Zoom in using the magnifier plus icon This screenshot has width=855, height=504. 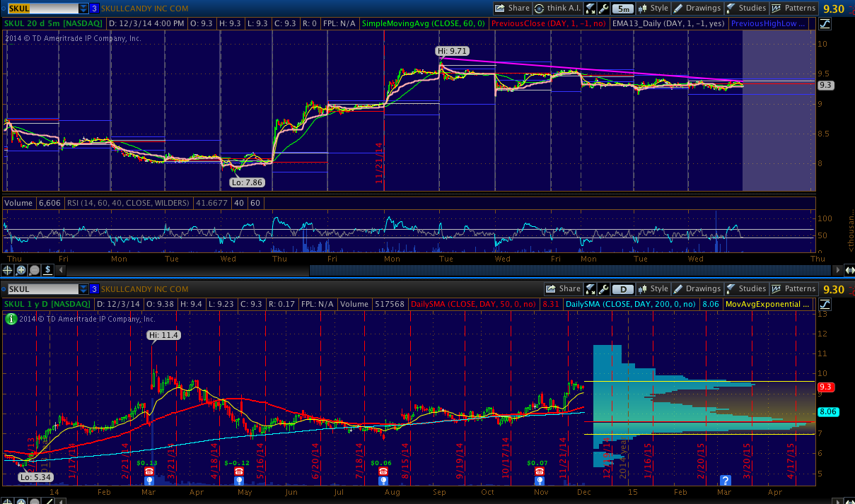(x=21, y=269)
